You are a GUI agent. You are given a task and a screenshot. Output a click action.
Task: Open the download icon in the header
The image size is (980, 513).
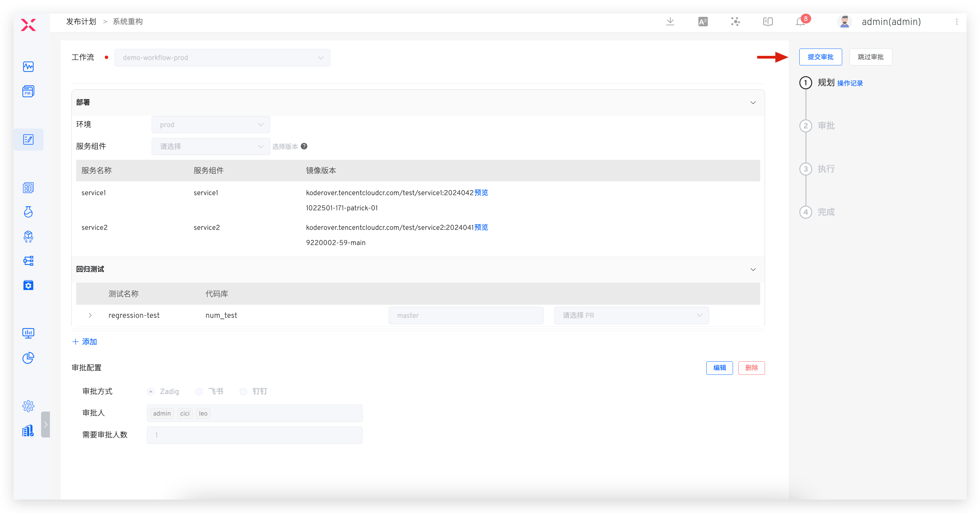point(670,22)
